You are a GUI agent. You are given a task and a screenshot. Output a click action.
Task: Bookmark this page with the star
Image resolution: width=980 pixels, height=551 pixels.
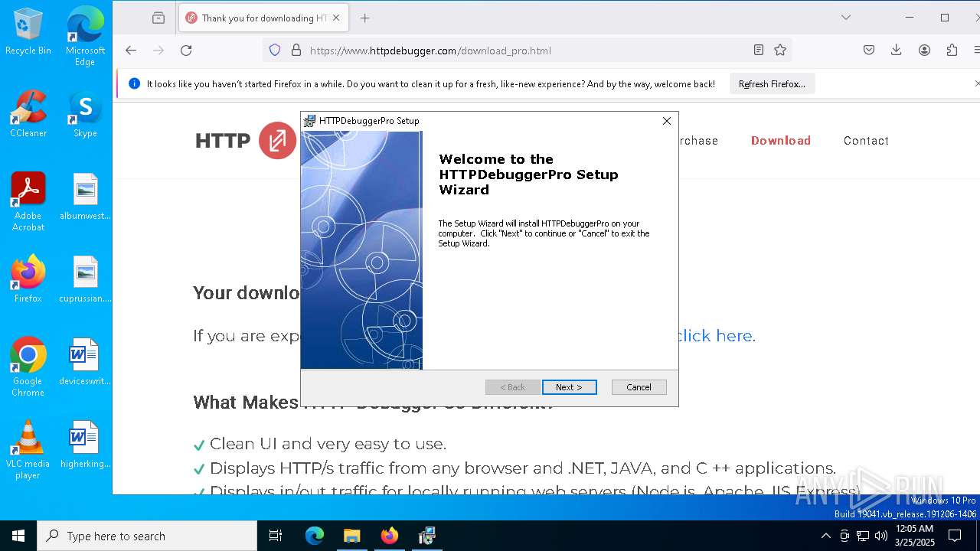coord(780,51)
